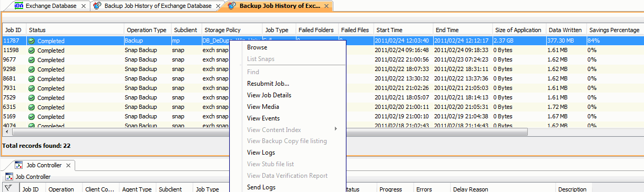Close the Job Controller tab
The width and height of the screenshot is (644, 192).
69,165
